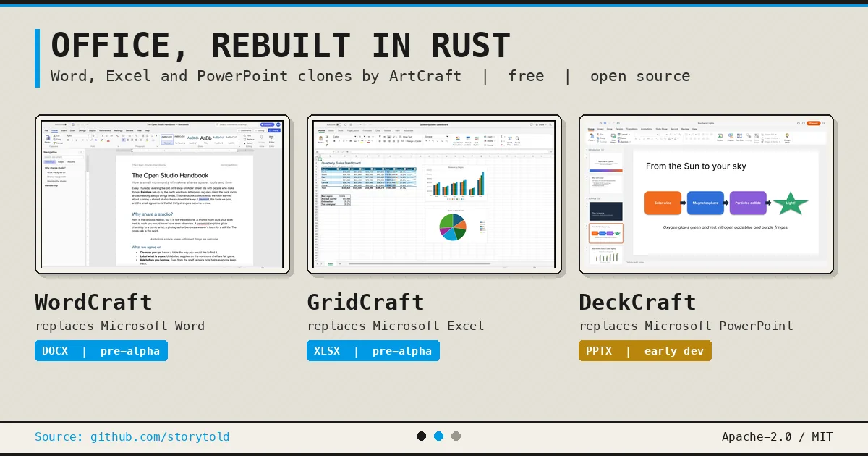Collapse the Science section in DeckCraft slide panel
The image size is (868, 456).
coord(587,198)
